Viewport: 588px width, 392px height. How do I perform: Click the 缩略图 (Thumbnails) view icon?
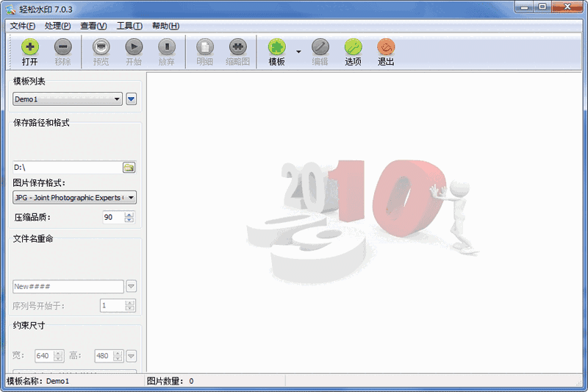237,47
